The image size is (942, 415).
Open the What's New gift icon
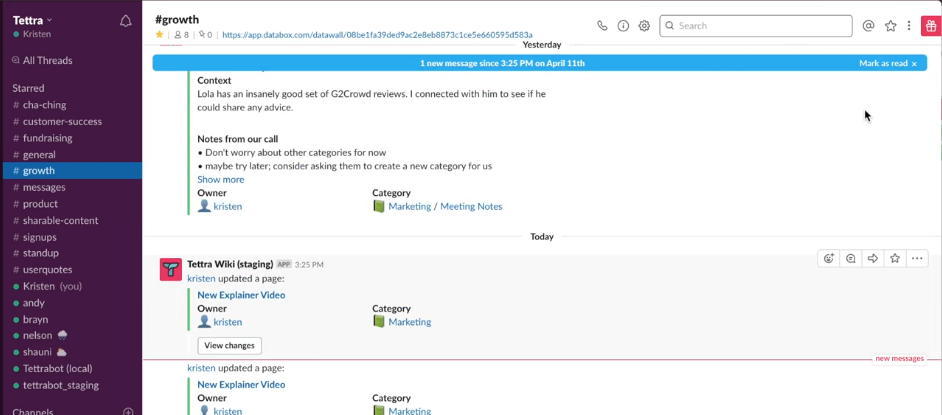click(x=931, y=26)
